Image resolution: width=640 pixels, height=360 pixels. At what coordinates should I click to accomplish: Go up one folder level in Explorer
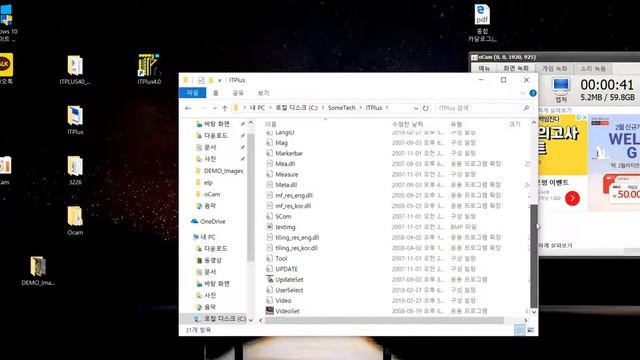224,108
